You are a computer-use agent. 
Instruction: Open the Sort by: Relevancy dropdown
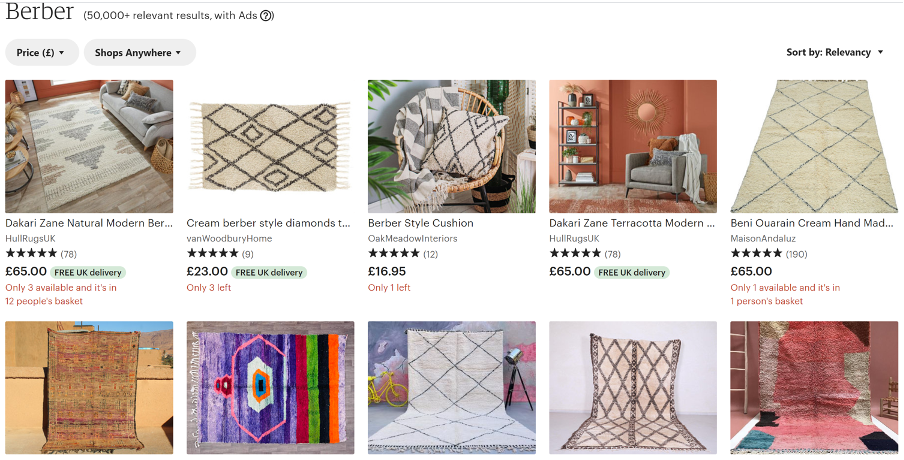[x=835, y=53]
